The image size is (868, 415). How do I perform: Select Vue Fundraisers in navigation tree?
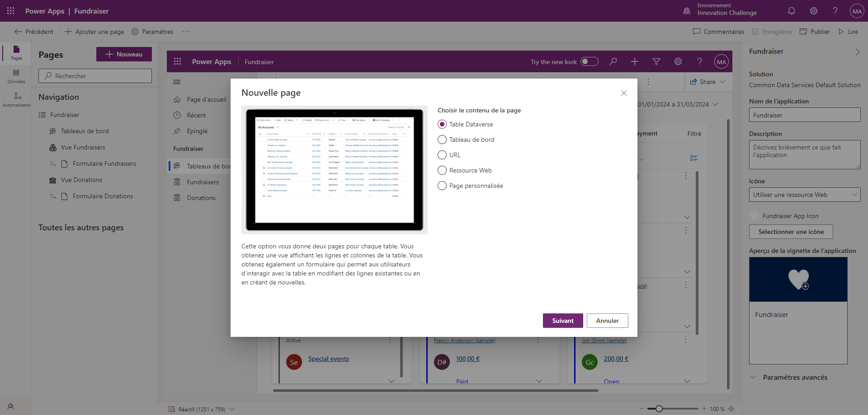83,147
